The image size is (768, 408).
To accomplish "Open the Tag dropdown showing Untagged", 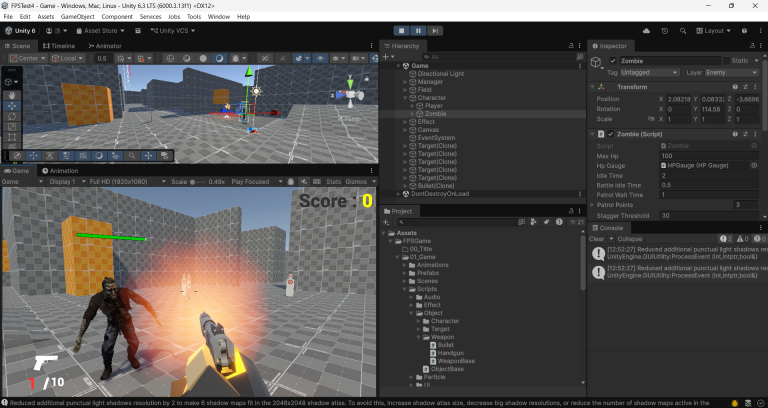I will pos(649,72).
